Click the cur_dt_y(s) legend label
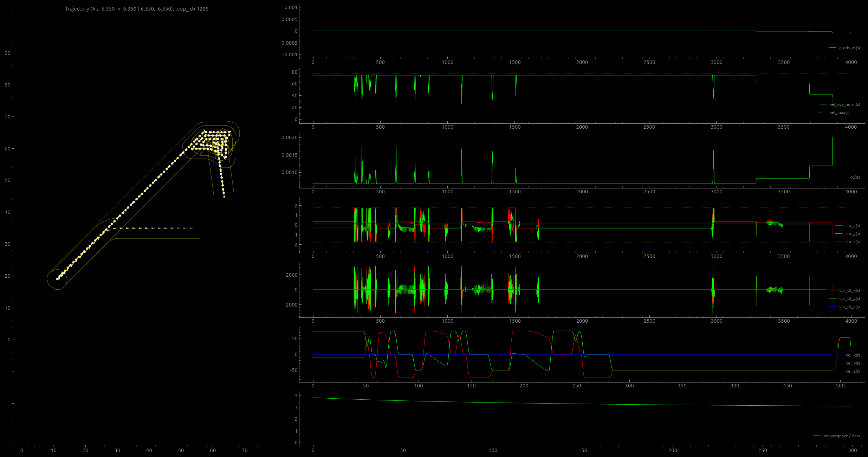The width and height of the screenshot is (868, 457). coord(849,298)
